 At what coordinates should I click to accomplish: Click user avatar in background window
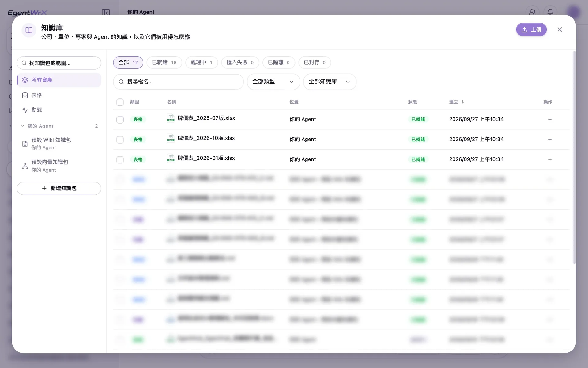(573, 12)
